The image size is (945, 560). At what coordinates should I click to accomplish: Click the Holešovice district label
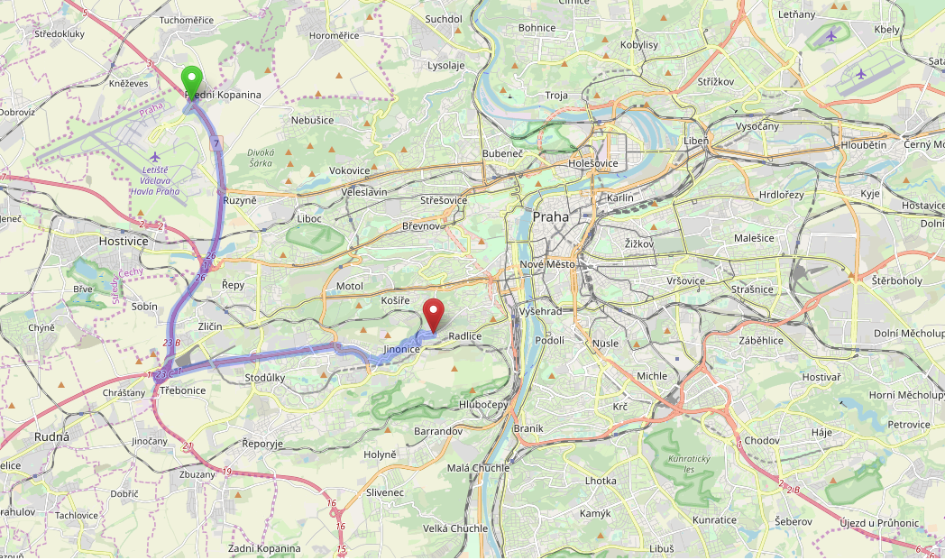point(593,163)
